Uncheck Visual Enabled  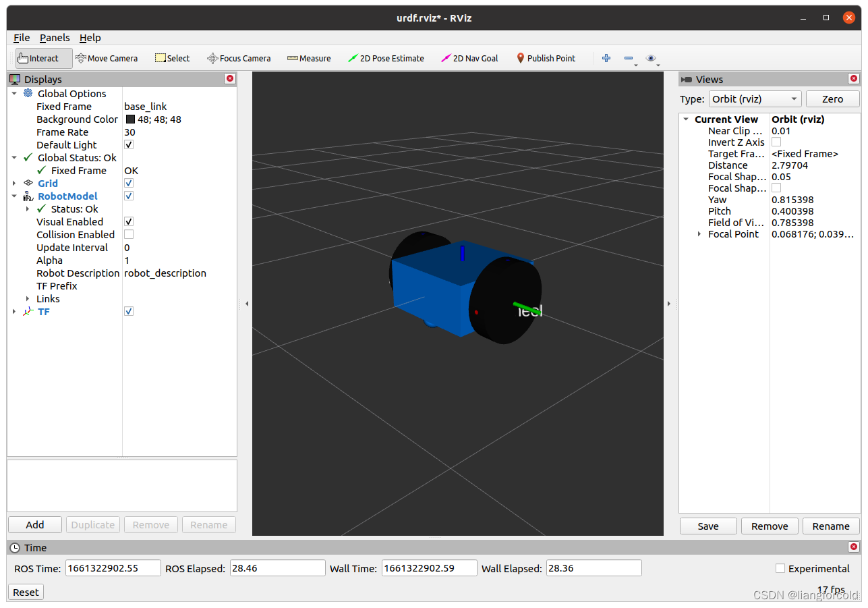129,221
